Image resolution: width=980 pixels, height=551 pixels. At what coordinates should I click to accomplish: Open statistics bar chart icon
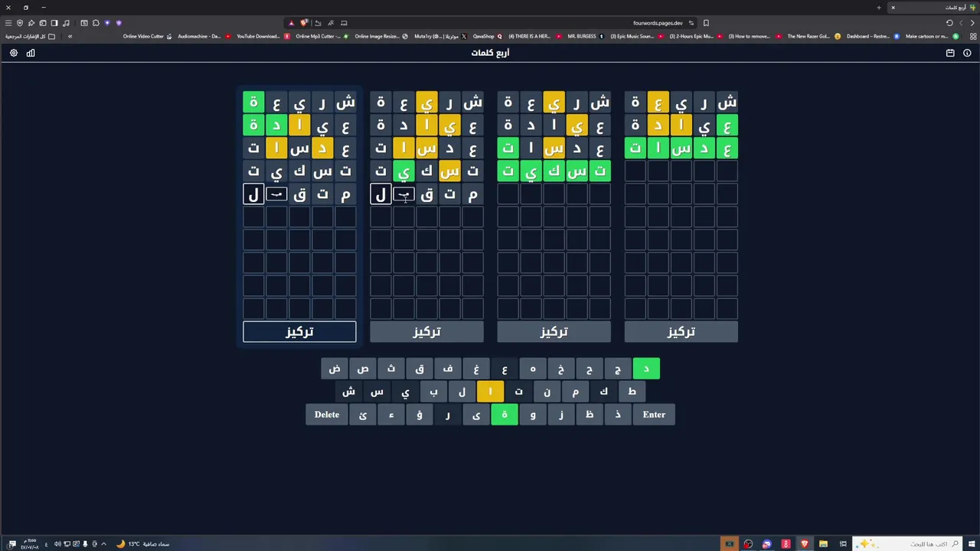pyautogui.click(x=31, y=53)
